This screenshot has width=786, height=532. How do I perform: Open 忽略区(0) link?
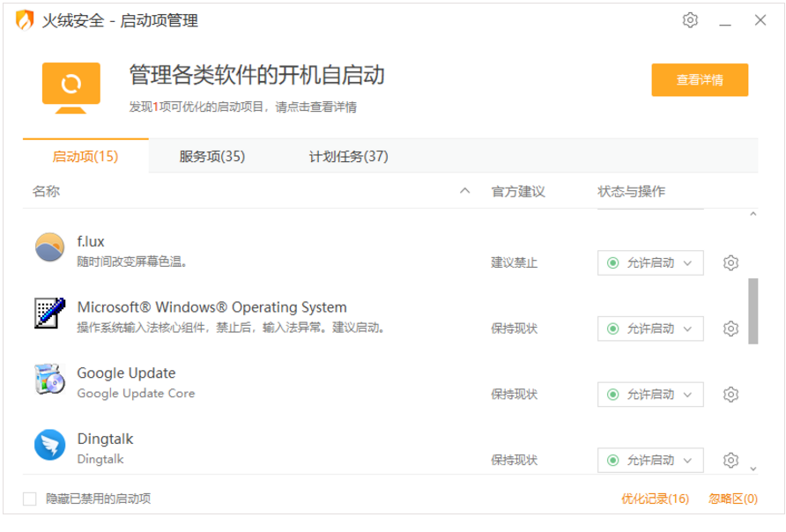tap(732, 499)
